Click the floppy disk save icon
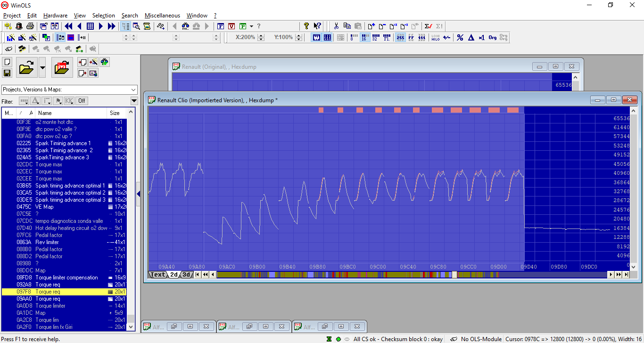The height and width of the screenshot is (343, 644). coord(7,73)
